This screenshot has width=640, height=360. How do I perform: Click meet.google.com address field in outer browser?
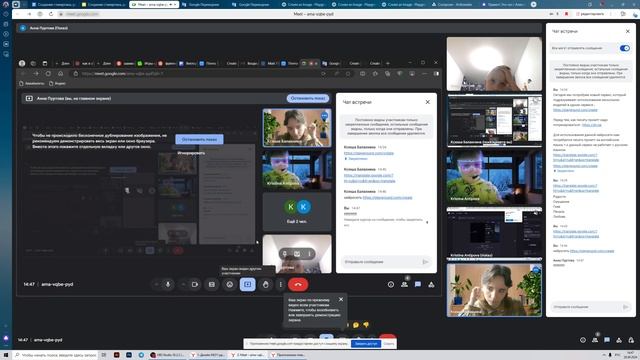click(82, 14)
